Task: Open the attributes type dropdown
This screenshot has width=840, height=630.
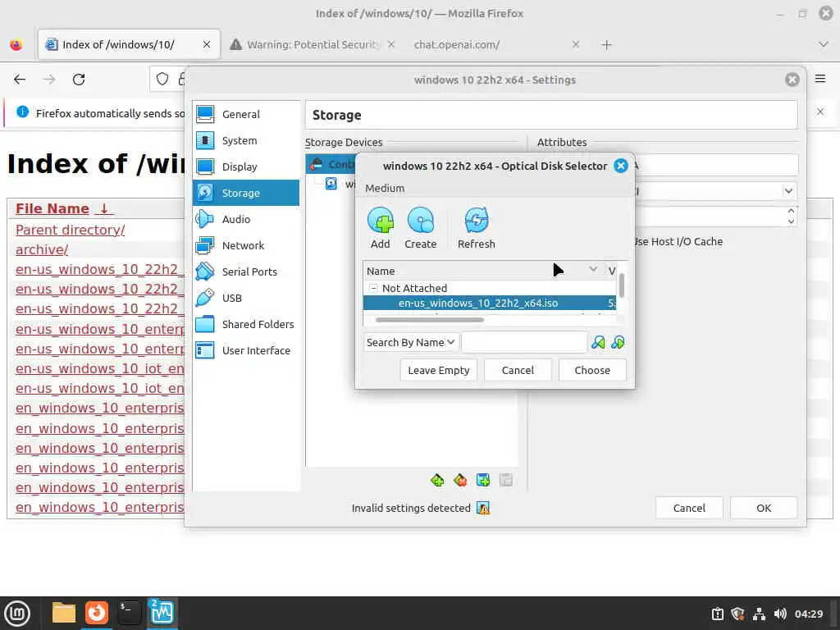Action: pos(788,191)
